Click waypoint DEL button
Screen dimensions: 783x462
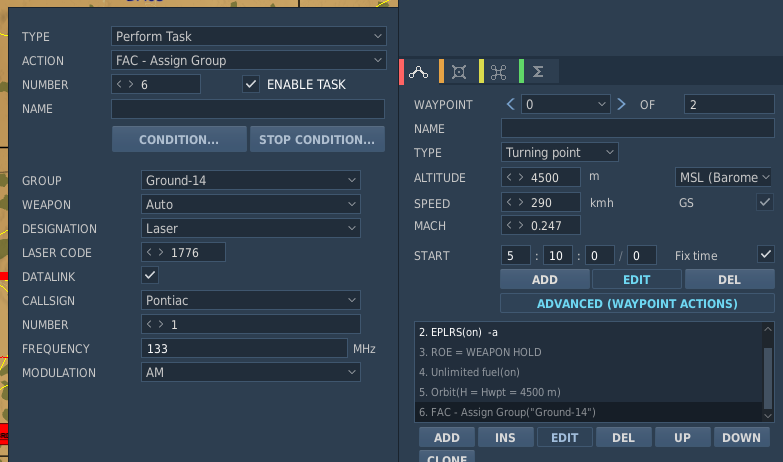pyautogui.click(x=730, y=279)
